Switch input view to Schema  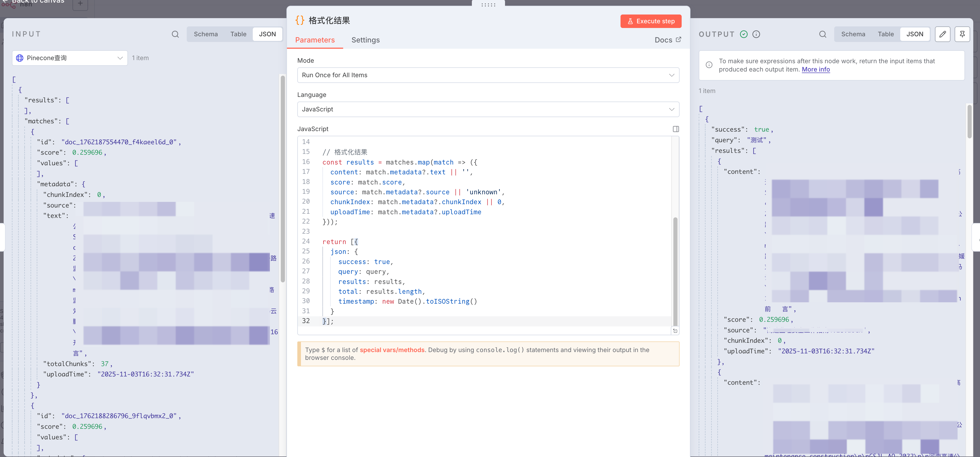[x=205, y=34]
